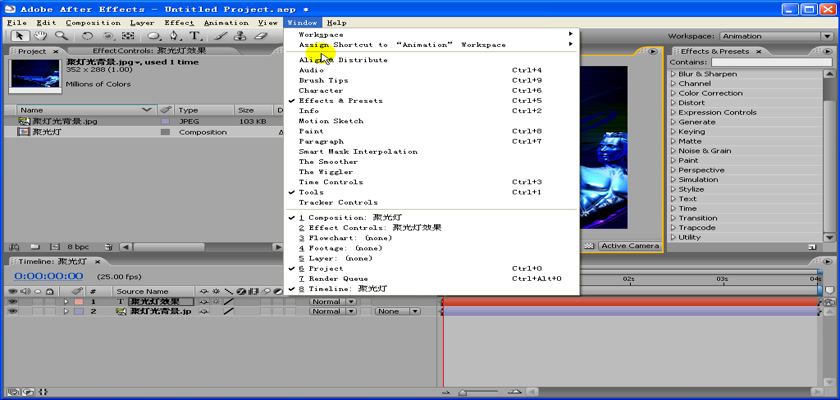Image resolution: width=840 pixels, height=400 pixels.
Task: Open layer 1 Normal blending mode dropdown
Action: 333,301
